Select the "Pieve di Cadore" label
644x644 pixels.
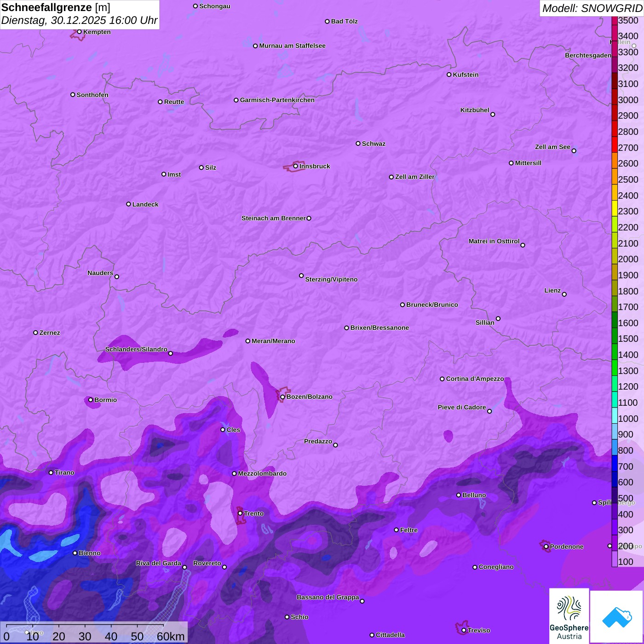(x=462, y=407)
